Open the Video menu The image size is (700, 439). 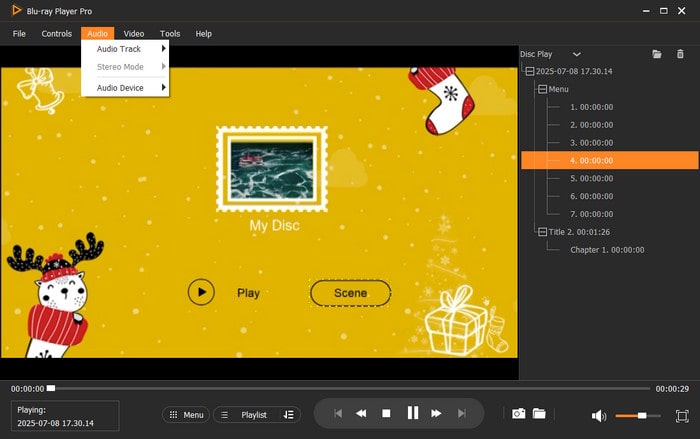[x=134, y=34]
